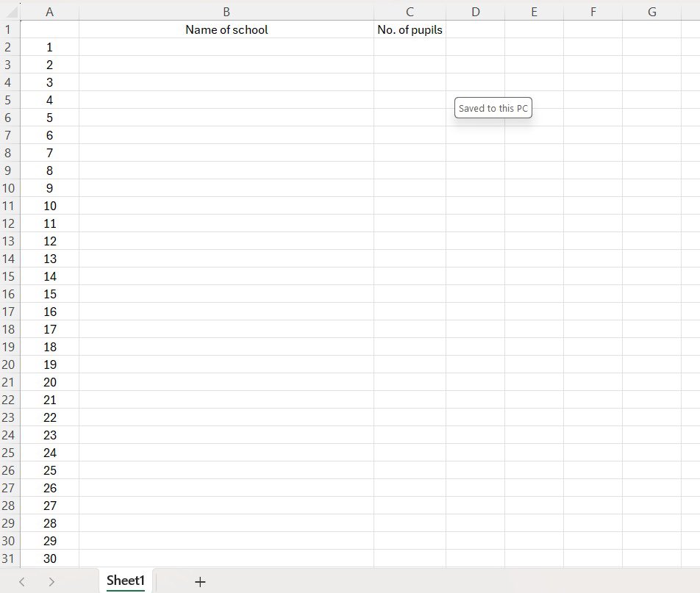
Task: Select column G header
Action: [651, 11]
